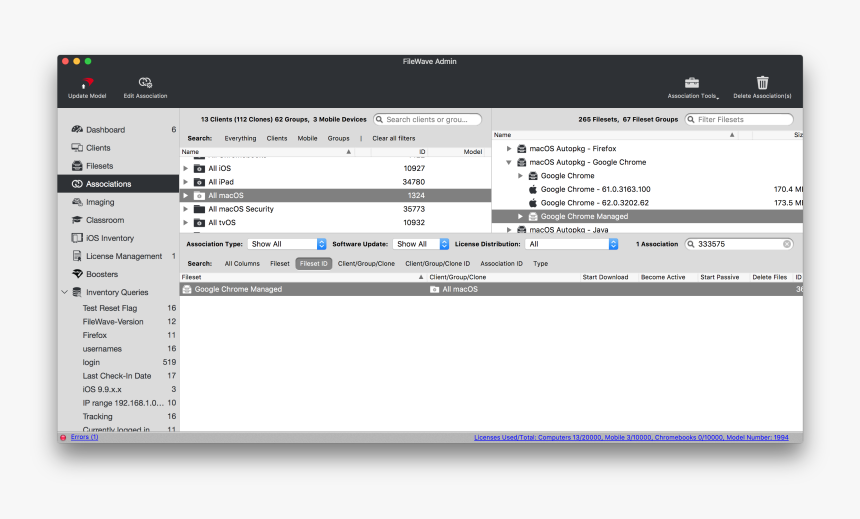Clear the 333575 association search field
Image resolution: width=860 pixels, height=519 pixels.
(787, 244)
